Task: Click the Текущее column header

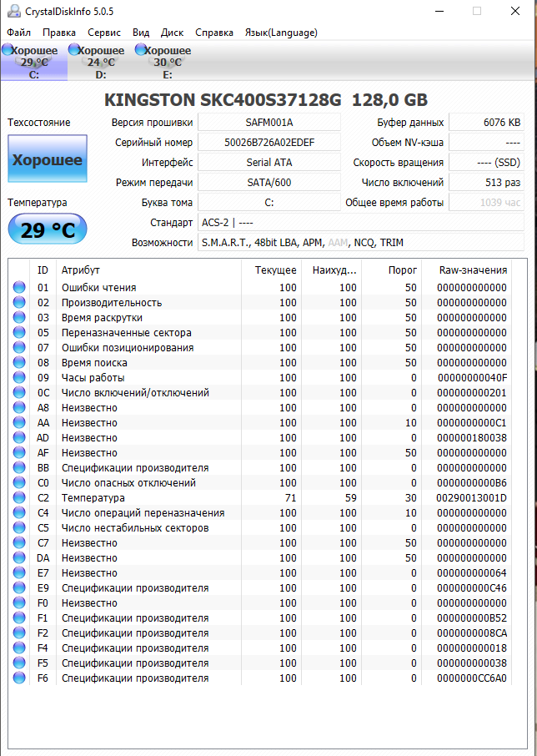Action: (x=271, y=270)
